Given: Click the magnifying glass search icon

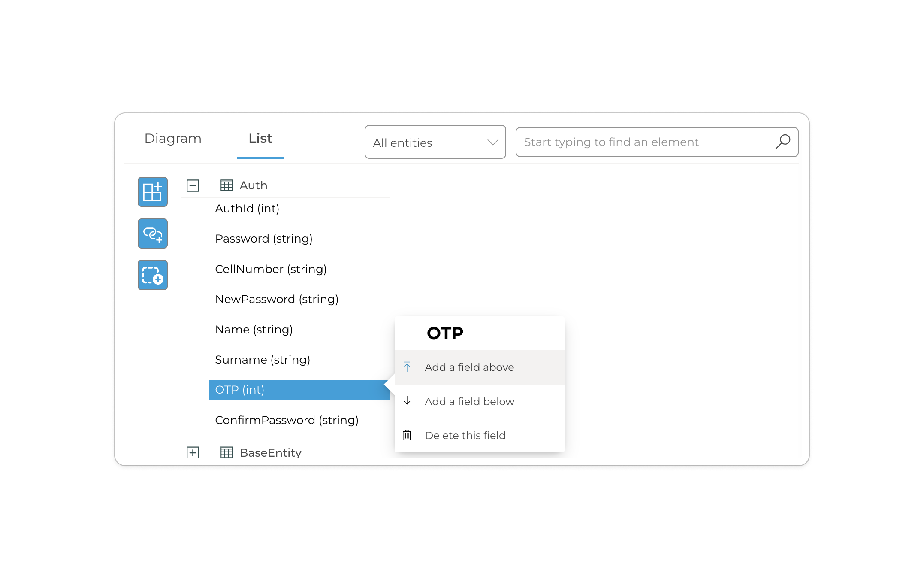Looking at the screenshot, I should coord(782,142).
